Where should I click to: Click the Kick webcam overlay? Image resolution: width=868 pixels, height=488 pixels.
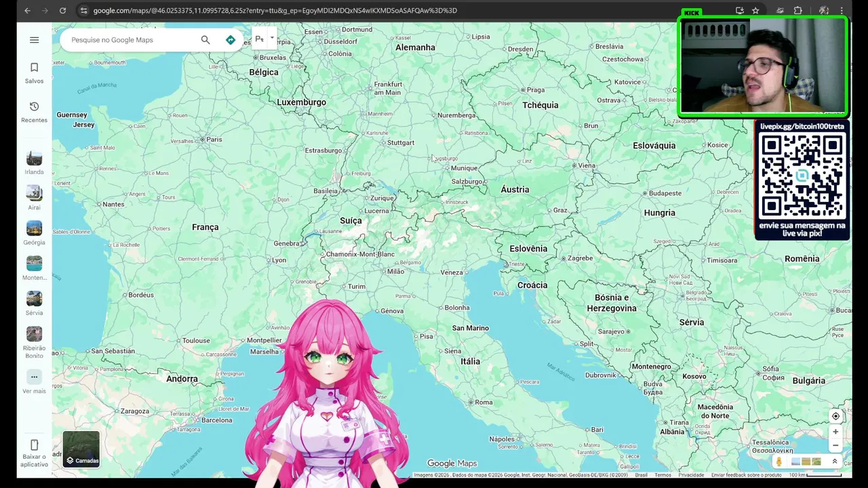(763, 65)
